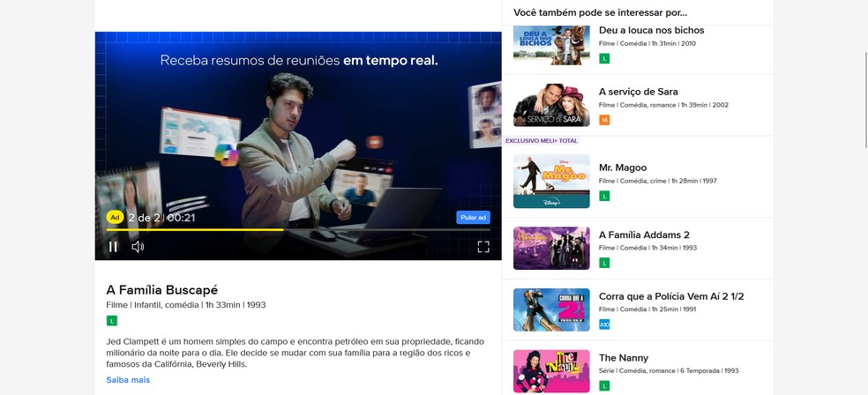Click the A Família Buscapé movie heading
The height and width of the screenshot is (395, 868).
(x=162, y=290)
